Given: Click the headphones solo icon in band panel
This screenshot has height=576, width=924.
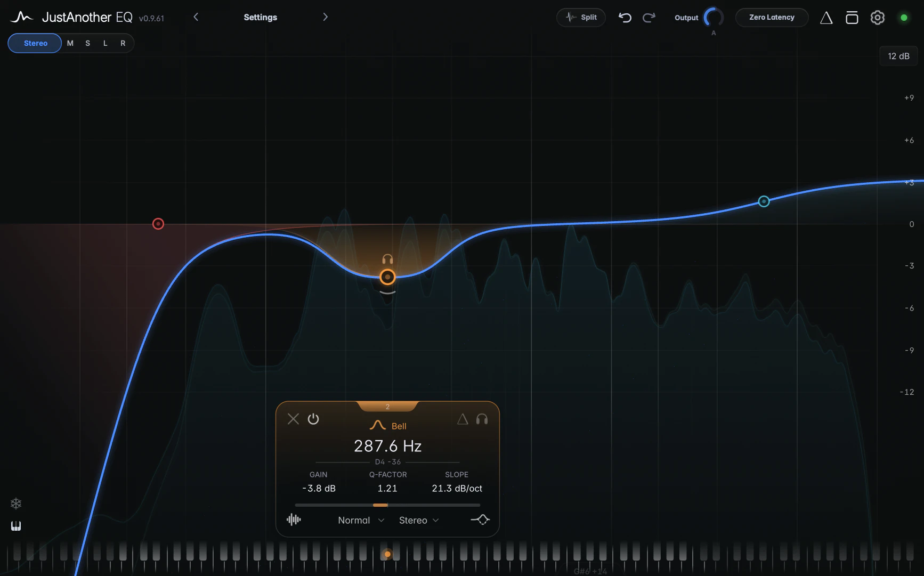Looking at the screenshot, I should pyautogui.click(x=482, y=419).
